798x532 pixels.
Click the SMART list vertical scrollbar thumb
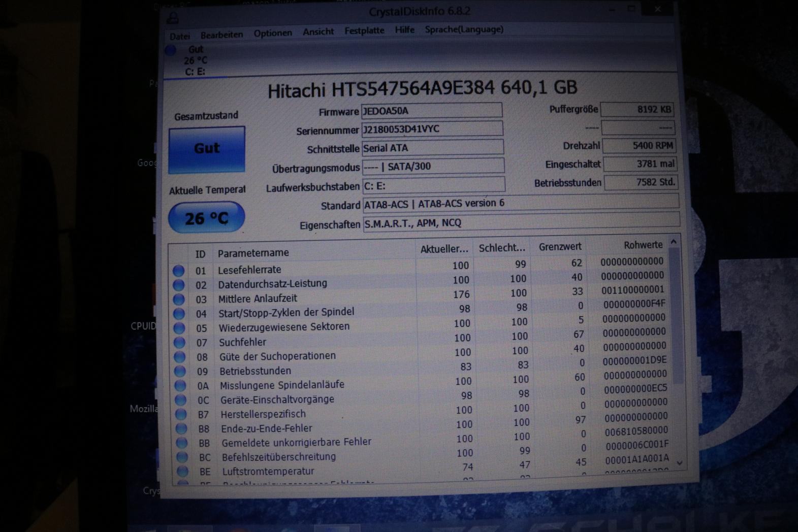click(676, 315)
